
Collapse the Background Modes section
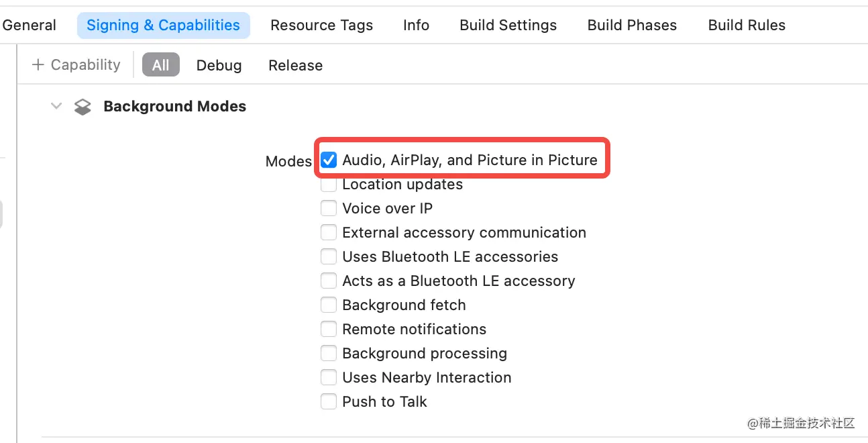(x=56, y=107)
